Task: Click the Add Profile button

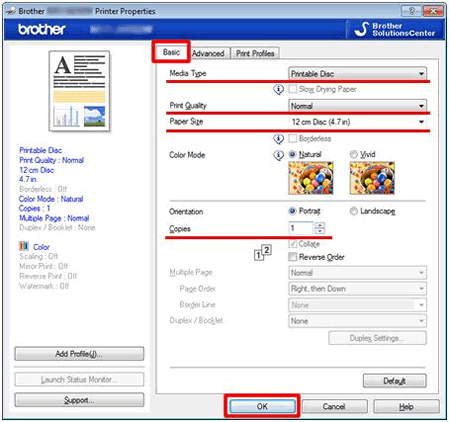Action: (x=79, y=354)
